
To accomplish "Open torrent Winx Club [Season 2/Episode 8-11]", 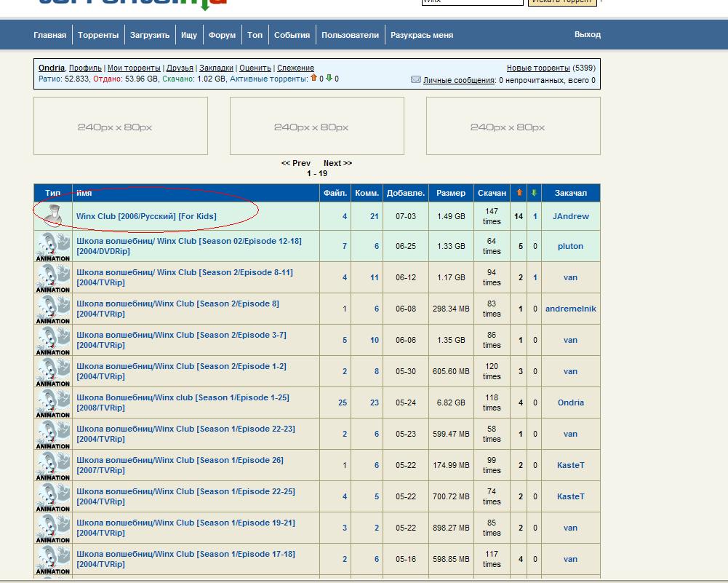I will (x=185, y=277).
